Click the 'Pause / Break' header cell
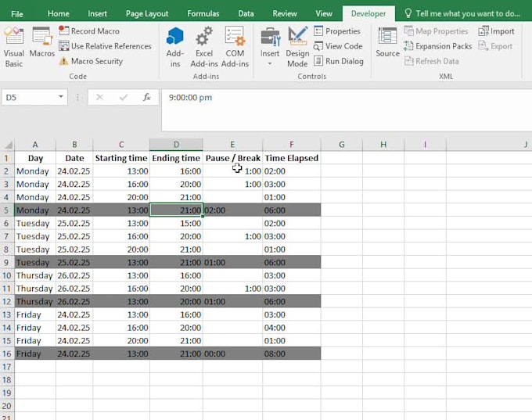The height and width of the screenshot is (420, 532). click(233, 158)
